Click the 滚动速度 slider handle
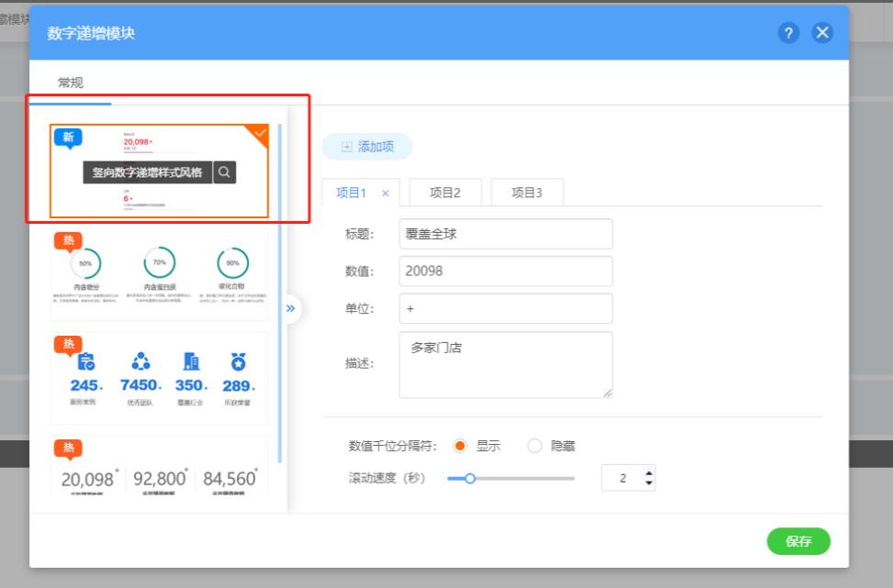 [470, 478]
